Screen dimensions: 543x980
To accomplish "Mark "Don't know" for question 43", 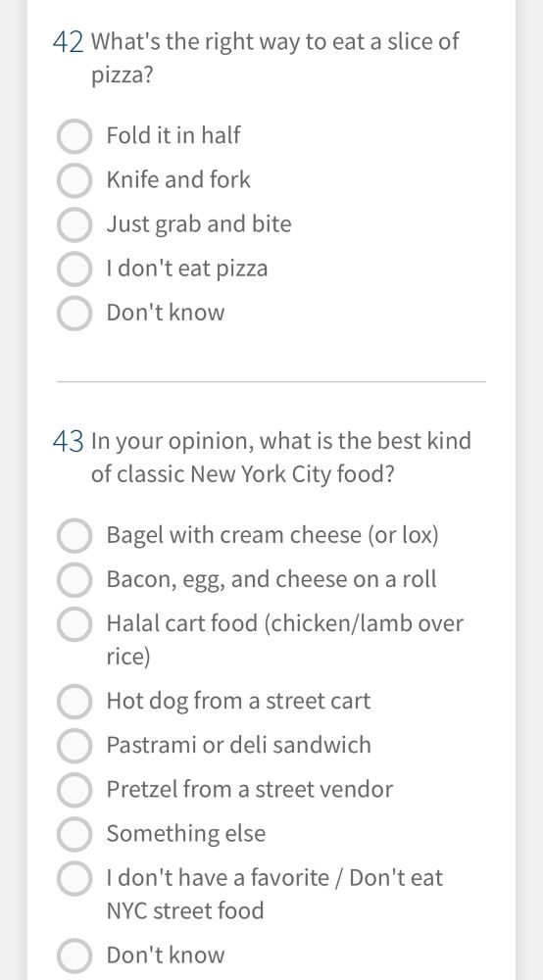I will [x=74, y=955].
